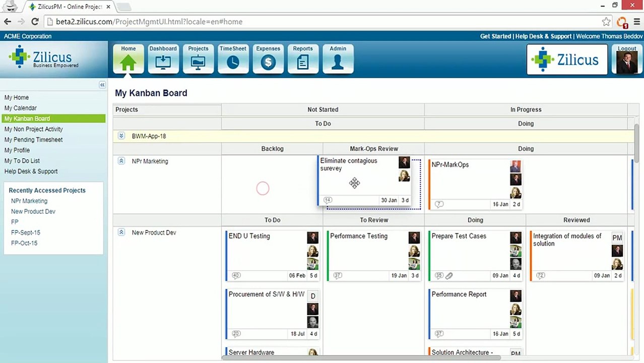The height and width of the screenshot is (363, 644).
Task: Open the browser's three-dot menu
Action: point(637,22)
